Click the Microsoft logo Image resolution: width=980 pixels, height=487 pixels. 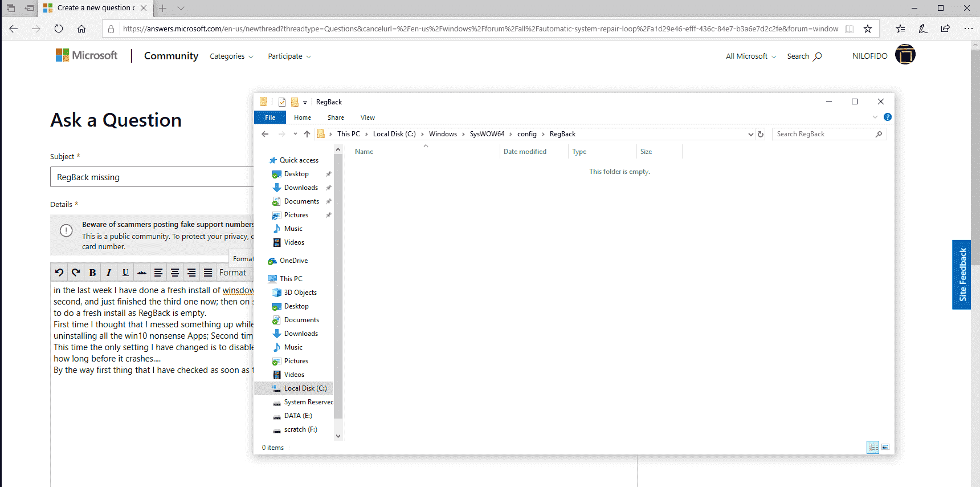click(x=87, y=55)
